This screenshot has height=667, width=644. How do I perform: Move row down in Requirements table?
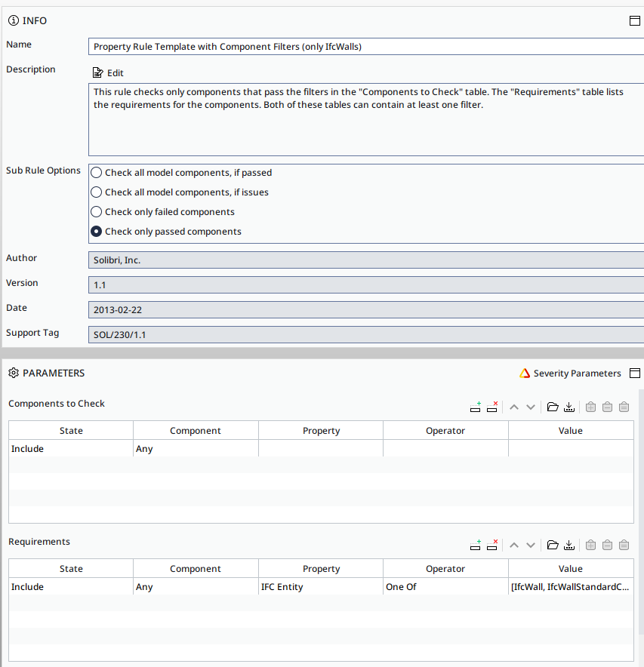point(530,545)
